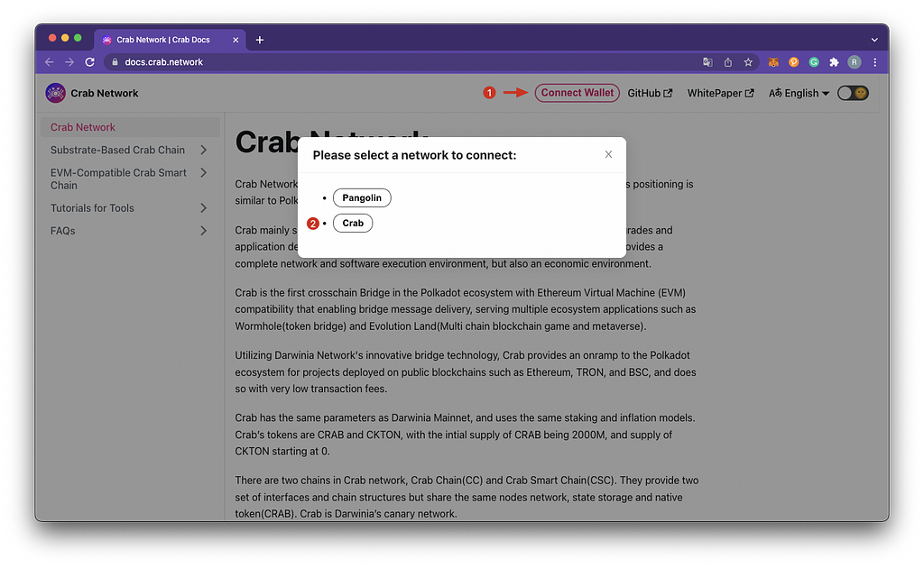The width and height of the screenshot is (924, 568).
Task: Open the FAQs sidebar entry
Action: tap(62, 231)
